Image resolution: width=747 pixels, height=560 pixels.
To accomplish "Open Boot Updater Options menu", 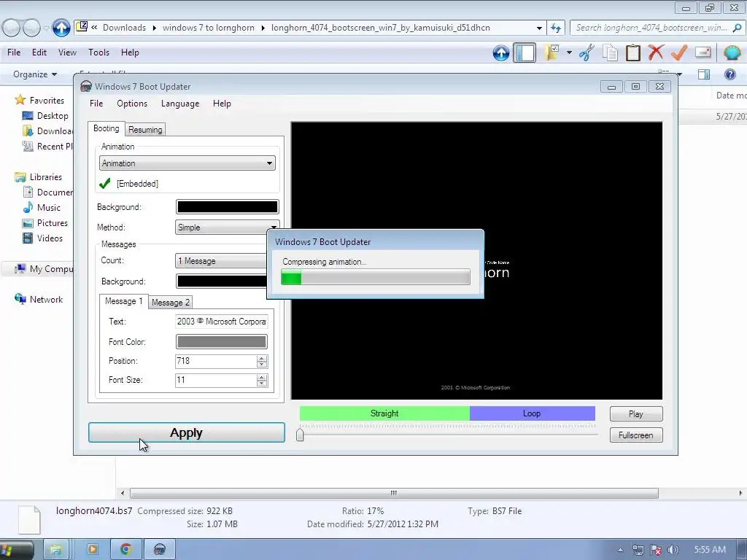I will point(132,104).
